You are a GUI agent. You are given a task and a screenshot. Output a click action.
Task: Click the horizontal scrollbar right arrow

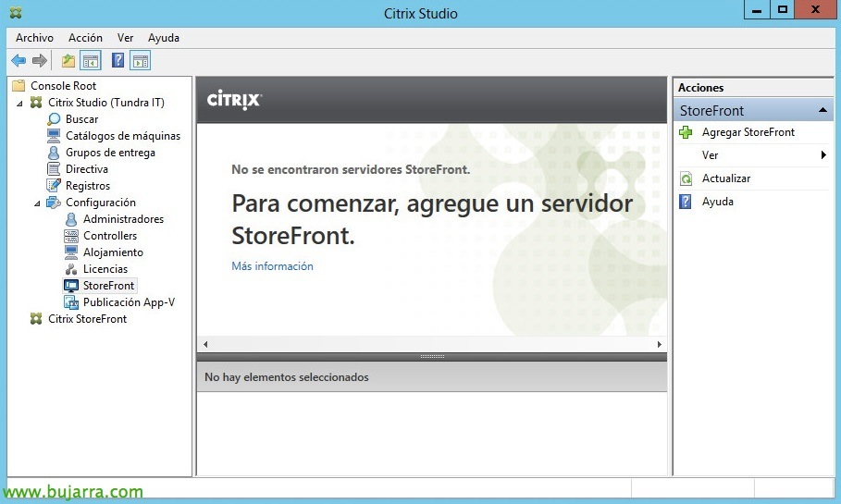tap(659, 344)
